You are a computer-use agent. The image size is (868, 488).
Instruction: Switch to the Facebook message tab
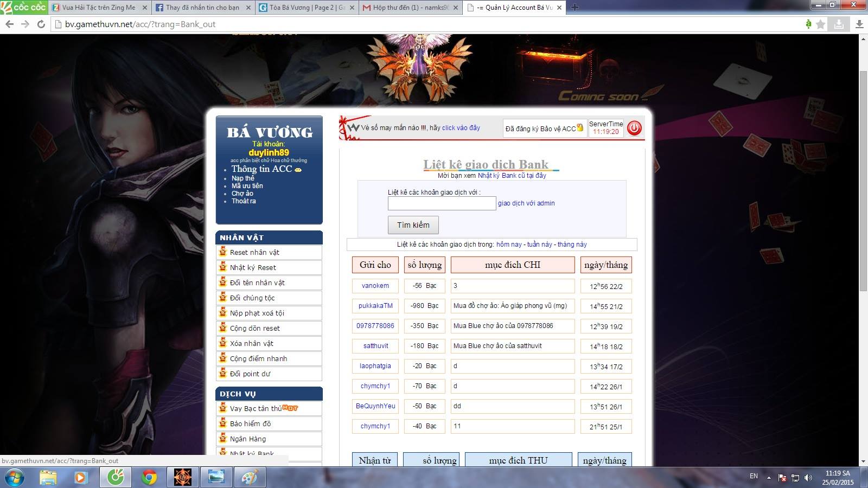[203, 8]
